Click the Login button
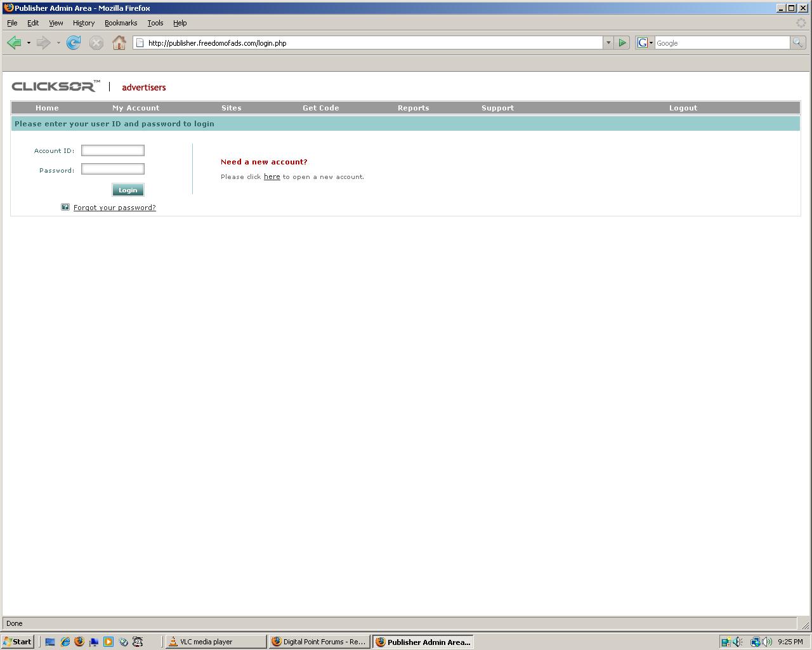Screen dimensions: 812x650 click(x=128, y=190)
